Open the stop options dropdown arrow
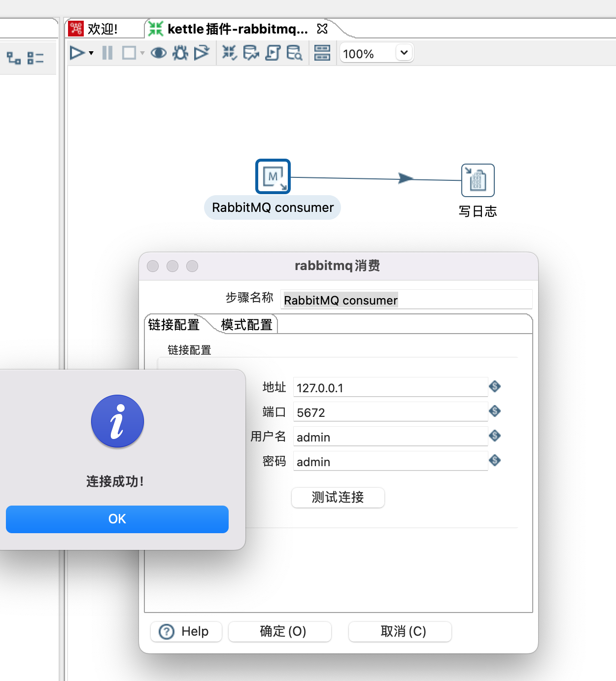Screen dimensions: 616x681 click(x=142, y=53)
